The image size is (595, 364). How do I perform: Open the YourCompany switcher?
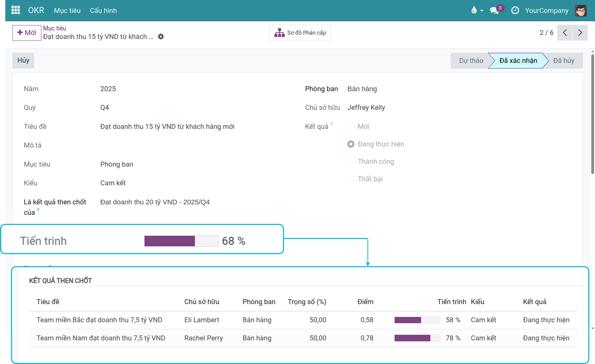[547, 10]
